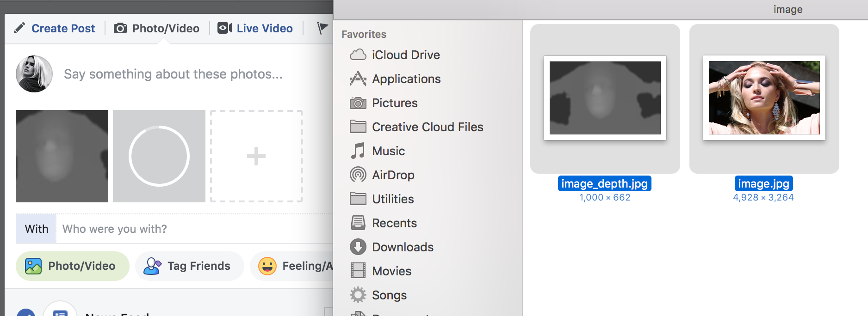Click the Create Post pencil icon

point(19,28)
